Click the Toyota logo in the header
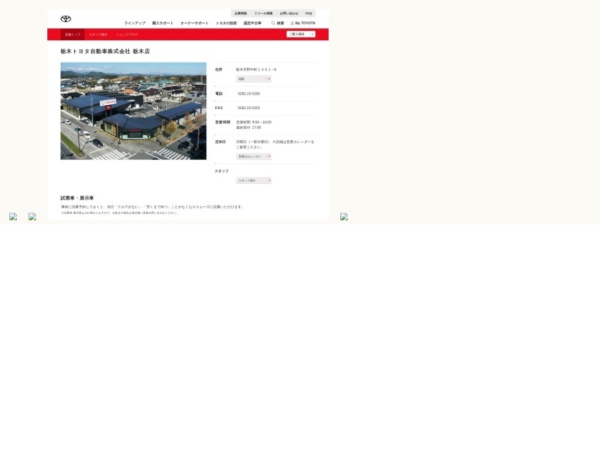 (66, 19)
